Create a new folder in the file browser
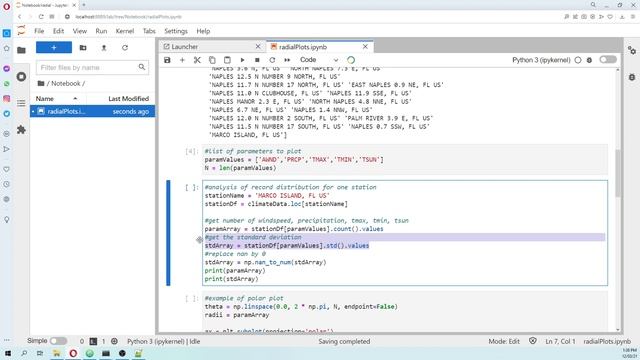Viewport: 640px width, 360px height. coord(83,48)
